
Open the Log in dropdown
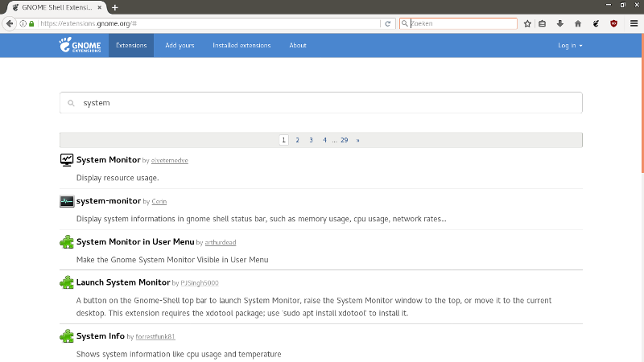[570, 45]
